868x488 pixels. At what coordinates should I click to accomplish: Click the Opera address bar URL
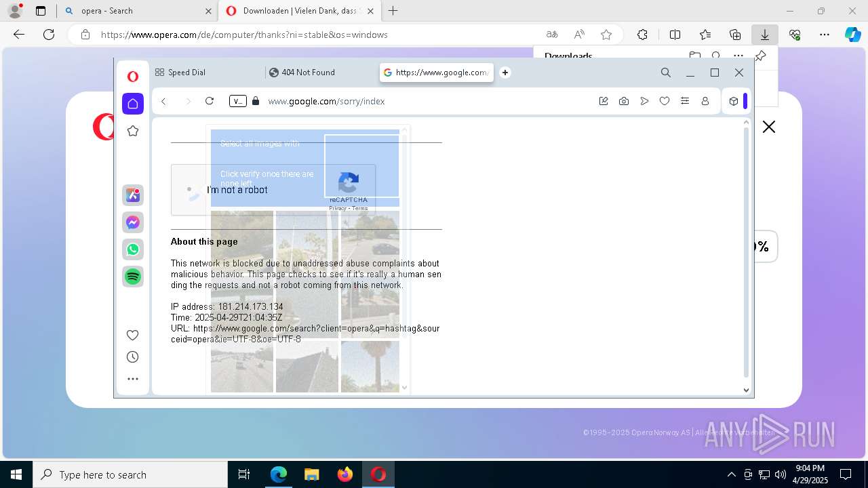pyautogui.click(x=326, y=101)
